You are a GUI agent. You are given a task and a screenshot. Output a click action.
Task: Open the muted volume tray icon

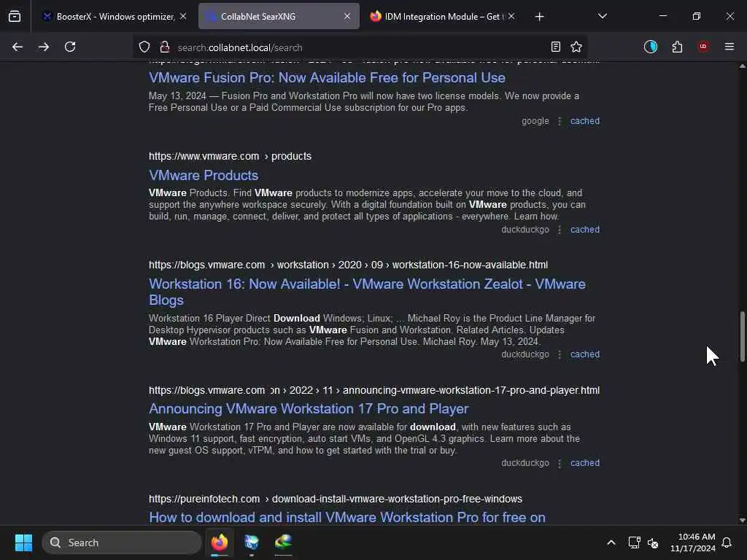click(x=653, y=542)
